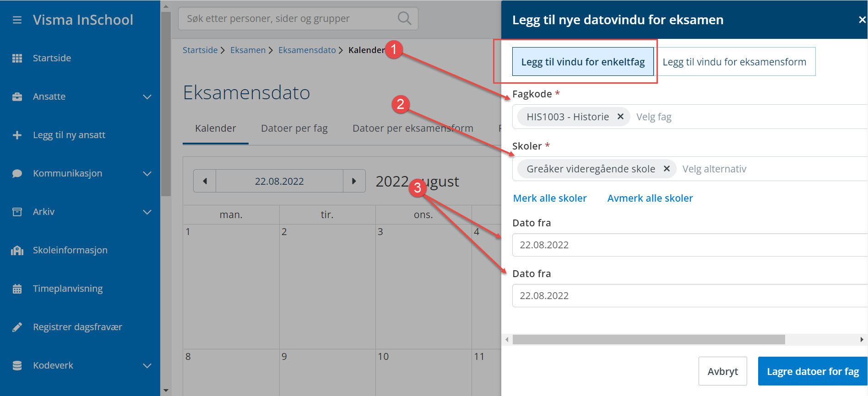Click Merk alle skoler link
The height and width of the screenshot is (396, 868).
(x=550, y=198)
